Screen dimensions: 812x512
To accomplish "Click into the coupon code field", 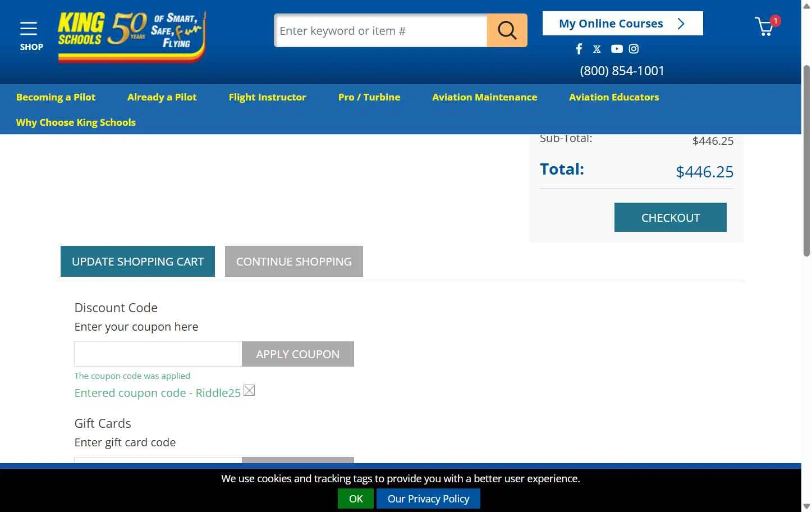I will pos(158,354).
